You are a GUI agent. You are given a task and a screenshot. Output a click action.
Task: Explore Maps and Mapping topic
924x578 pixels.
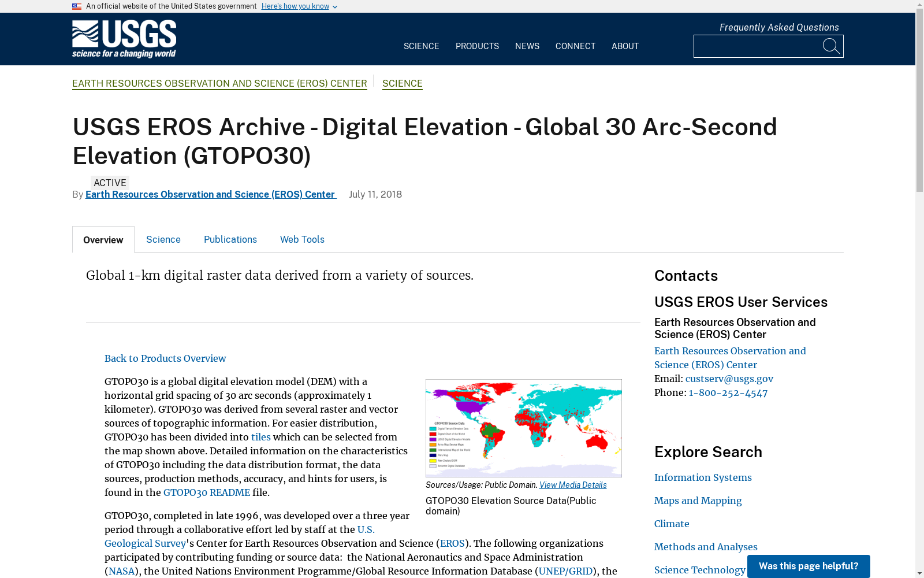[698, 501]
